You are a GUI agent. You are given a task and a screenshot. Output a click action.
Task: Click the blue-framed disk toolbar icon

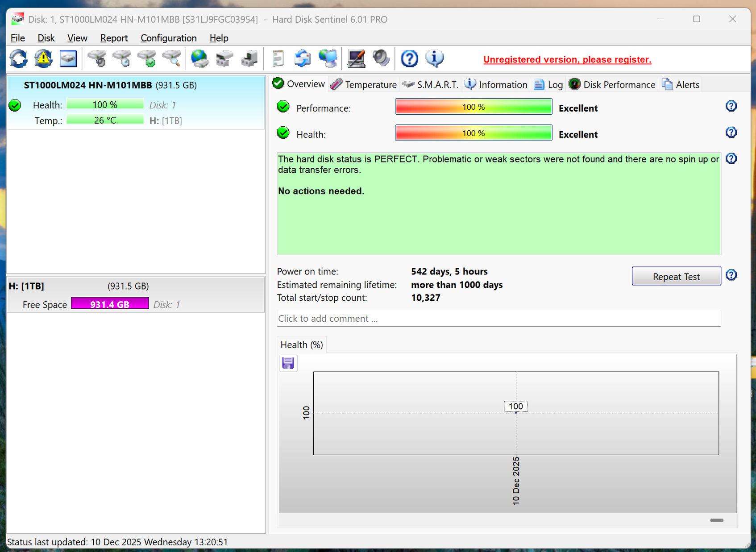(x=68, y=58)
